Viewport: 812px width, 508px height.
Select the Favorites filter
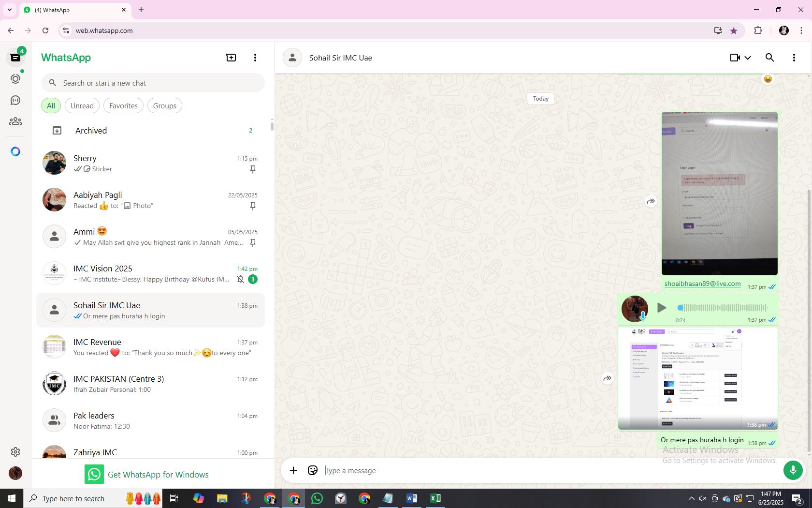(x=123, y=106)
